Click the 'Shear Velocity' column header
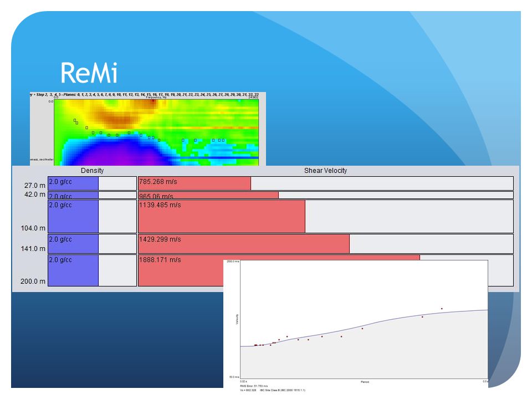The width and height of the screenshot is (532, 399). (325, 171)
